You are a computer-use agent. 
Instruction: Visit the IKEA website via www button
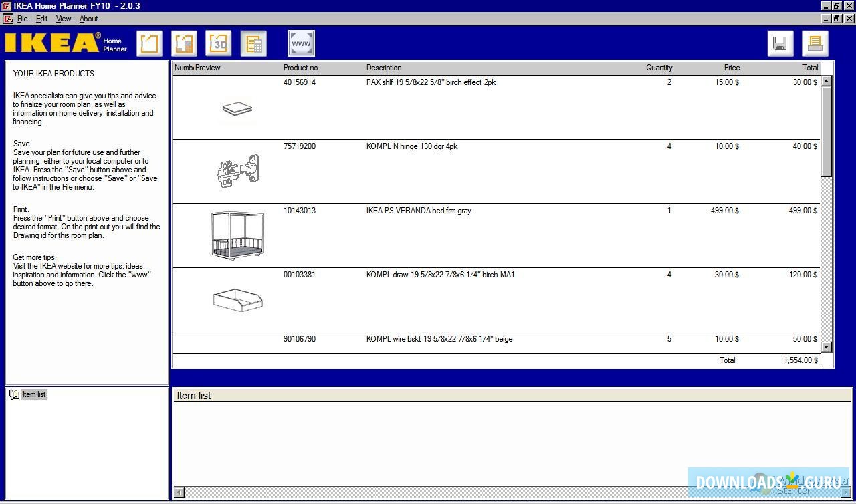pos(301,43)
